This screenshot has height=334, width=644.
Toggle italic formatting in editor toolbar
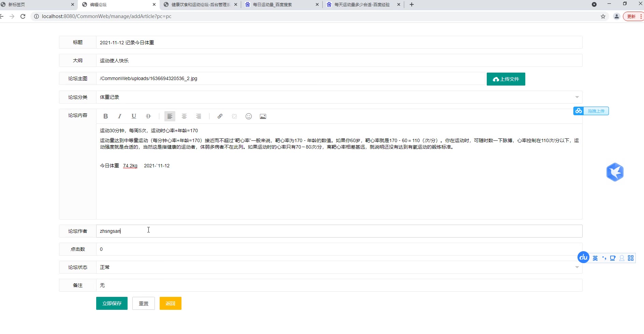tap(120, 116)
